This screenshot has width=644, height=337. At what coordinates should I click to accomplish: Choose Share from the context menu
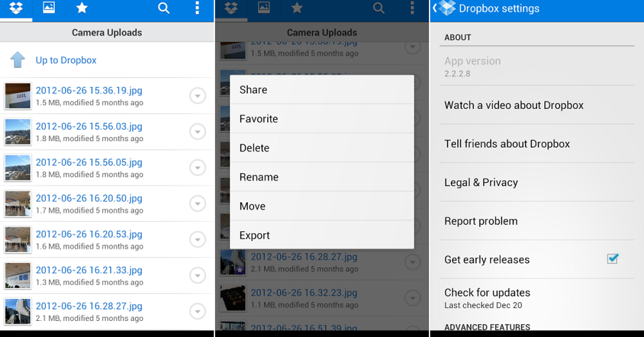[321, 90]
